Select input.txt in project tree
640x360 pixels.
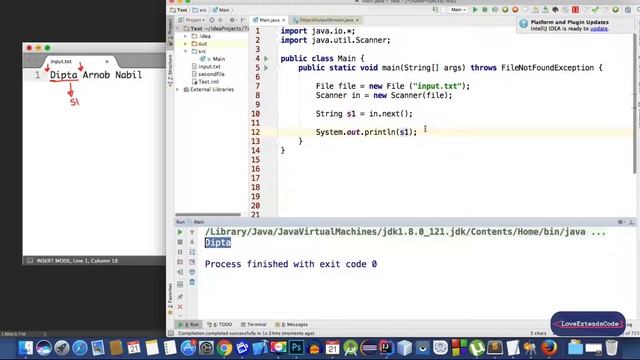(207, 67)
